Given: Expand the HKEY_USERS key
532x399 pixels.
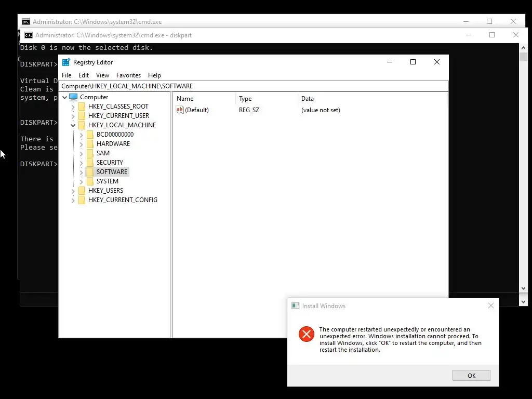Looking at the screenshot, I should (73, 191).
